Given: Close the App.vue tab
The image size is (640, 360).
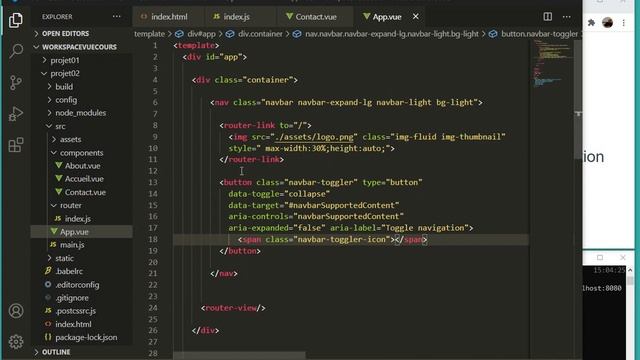Looking at the screenshot, I should coord(416,17).
